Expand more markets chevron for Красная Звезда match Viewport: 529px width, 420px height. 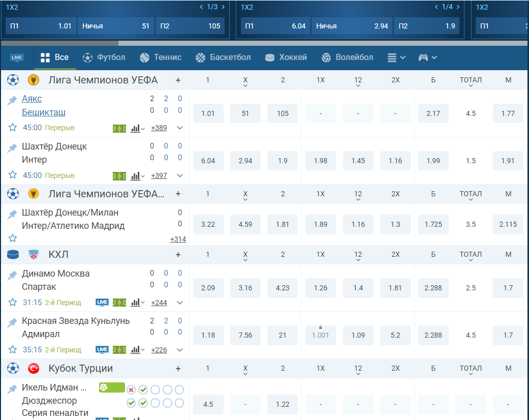click(x=180, y=350)
